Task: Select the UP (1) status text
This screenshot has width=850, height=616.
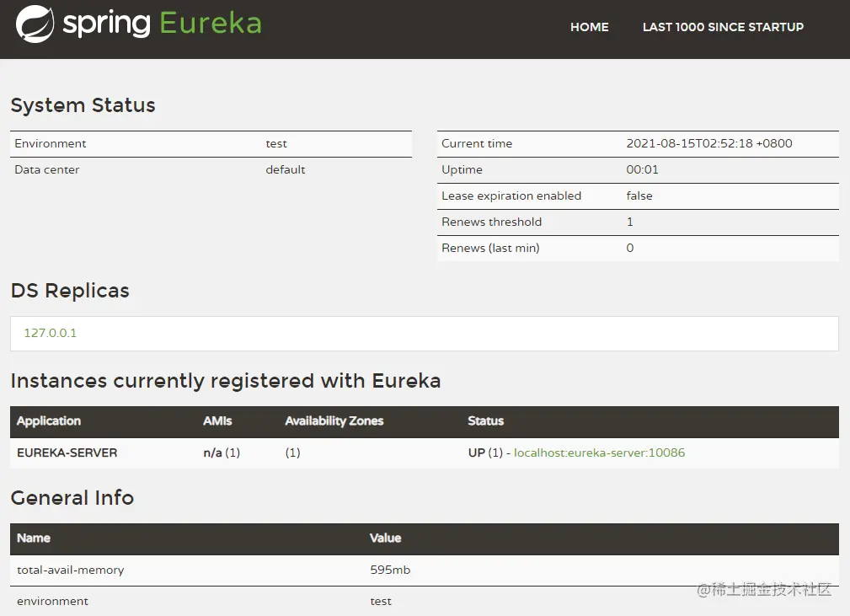Action: tap(485, 453)
